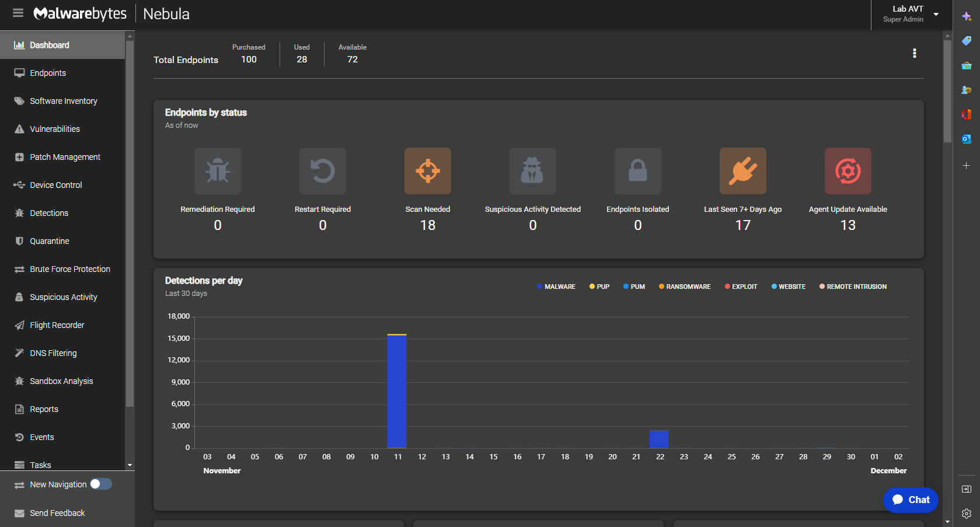Screen dimensions: 980x527
Task: Click the November 11 malware bar
Action: pos(397,391)
